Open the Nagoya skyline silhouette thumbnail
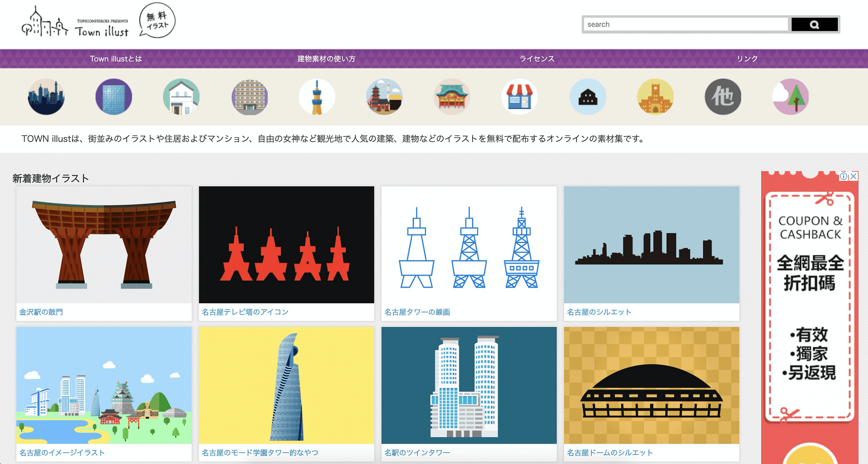 pos(652,245)
